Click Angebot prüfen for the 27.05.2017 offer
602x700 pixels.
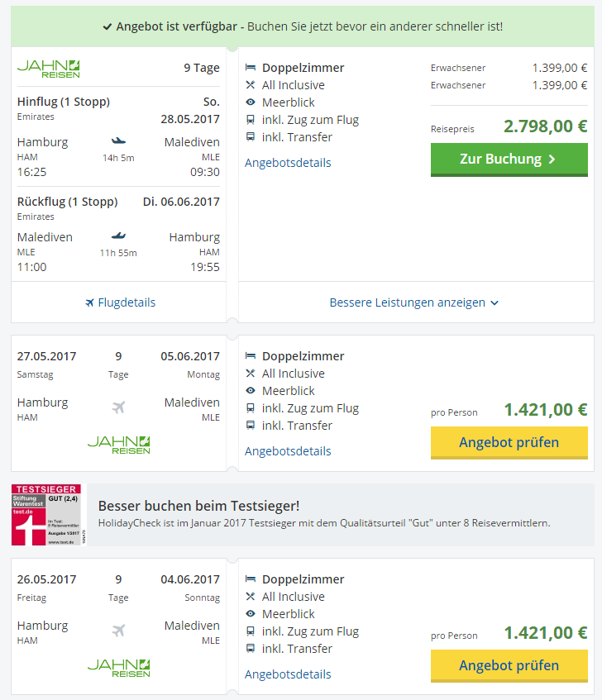point(509,443)
